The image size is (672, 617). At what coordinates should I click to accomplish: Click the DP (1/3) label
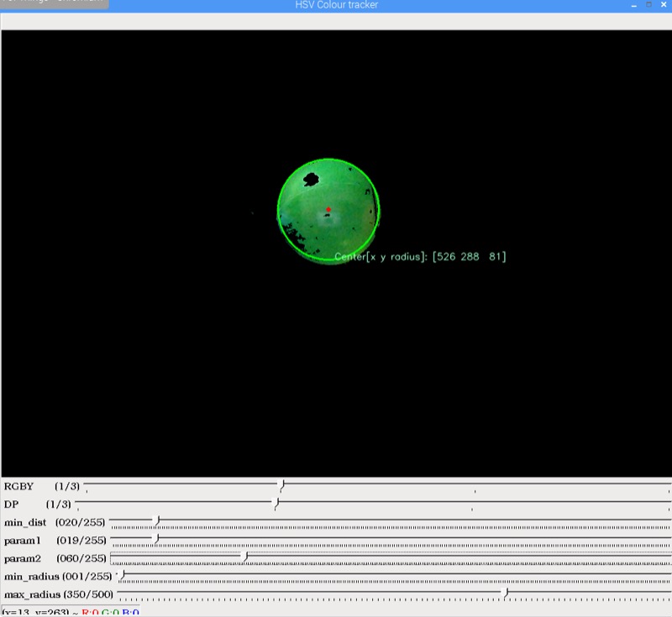tap(37, 504)
